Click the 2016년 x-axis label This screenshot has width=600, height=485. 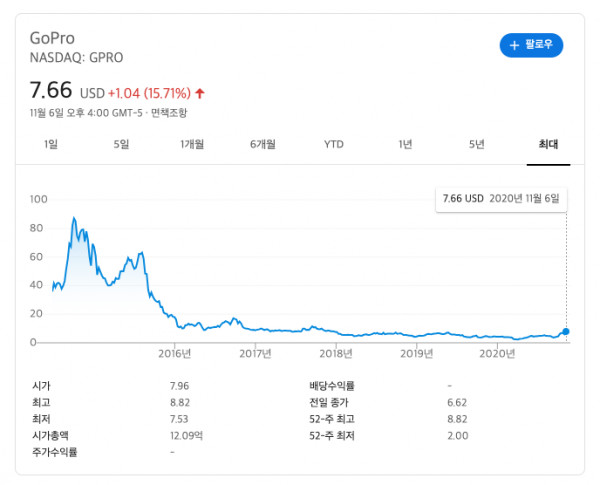tap(174, 353)
